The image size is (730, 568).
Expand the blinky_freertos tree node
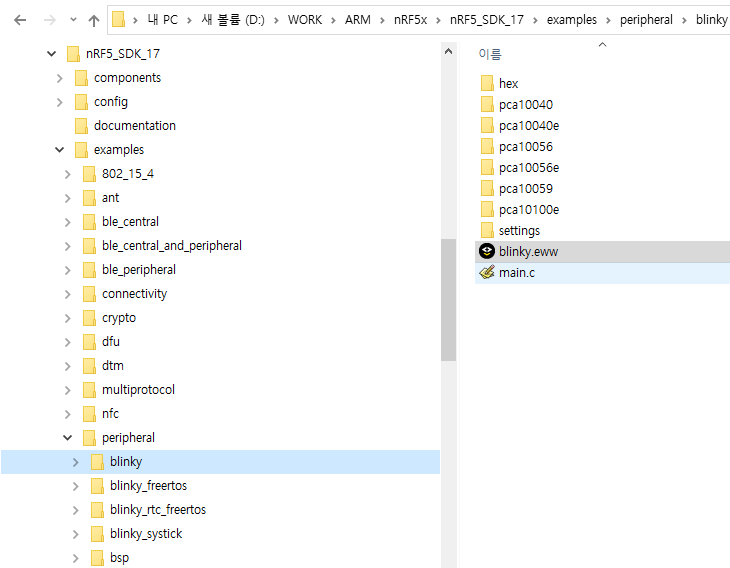coord(75,486)
